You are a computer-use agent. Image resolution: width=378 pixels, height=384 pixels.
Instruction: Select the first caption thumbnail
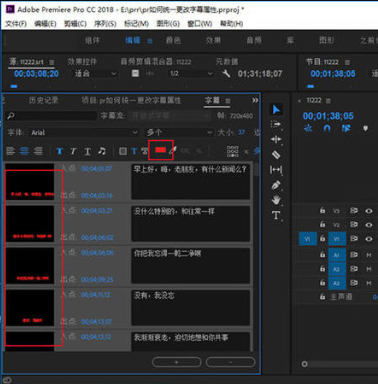click(30, 182)
